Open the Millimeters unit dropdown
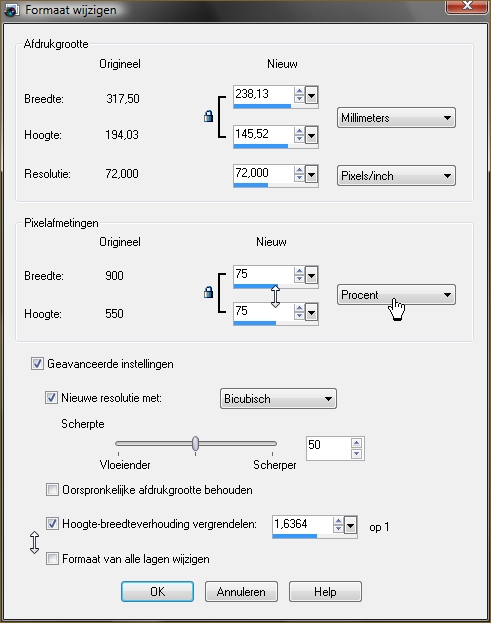The height and width of the screenshot is (623, 491). pos(396,118)
